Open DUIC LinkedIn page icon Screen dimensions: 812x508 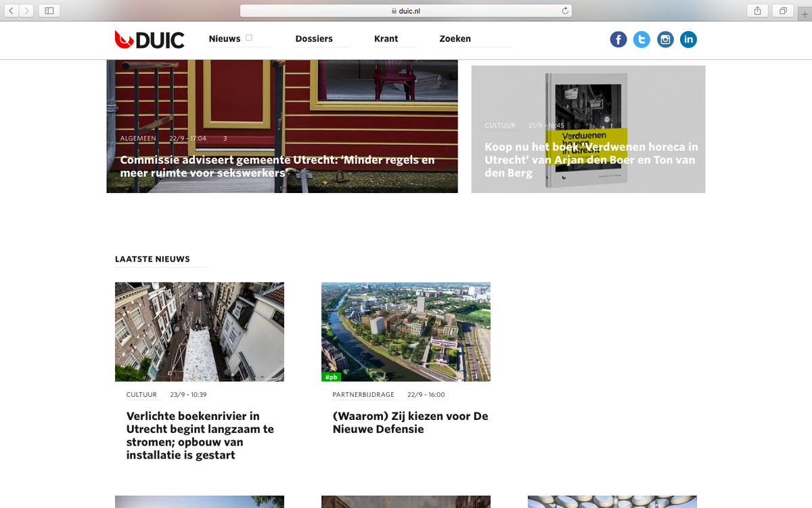click(688, 39)
